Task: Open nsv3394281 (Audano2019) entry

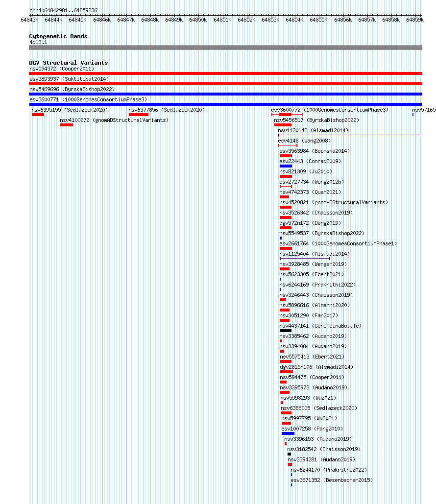Action: pos(321,459)
